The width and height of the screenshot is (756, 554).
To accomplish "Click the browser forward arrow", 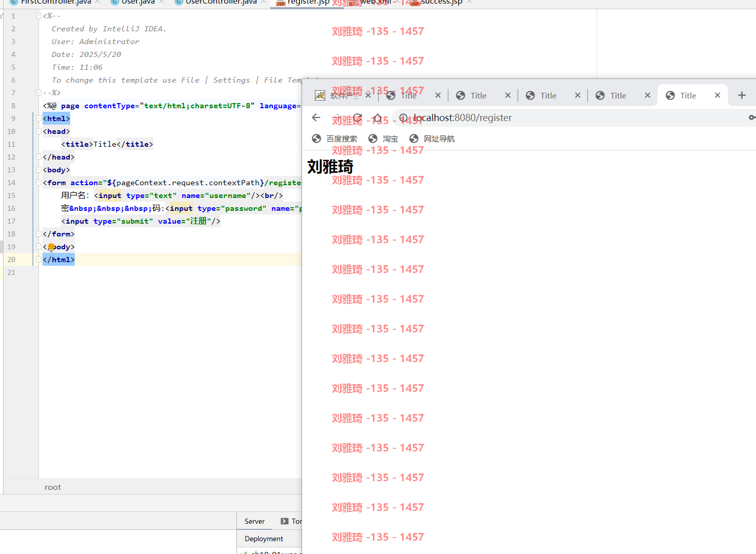I will coord(337,117).
